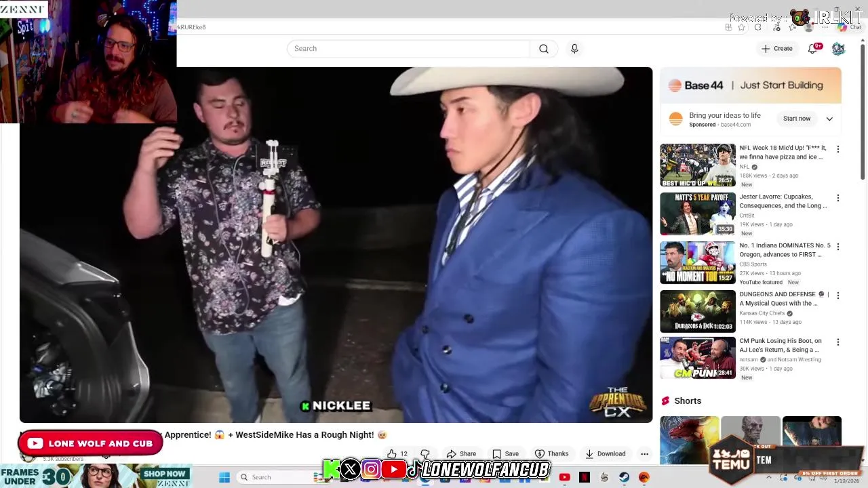Screen dimensions: 868x488
Task: Open Netflix icon in taskbar
Action: (584, 477)
